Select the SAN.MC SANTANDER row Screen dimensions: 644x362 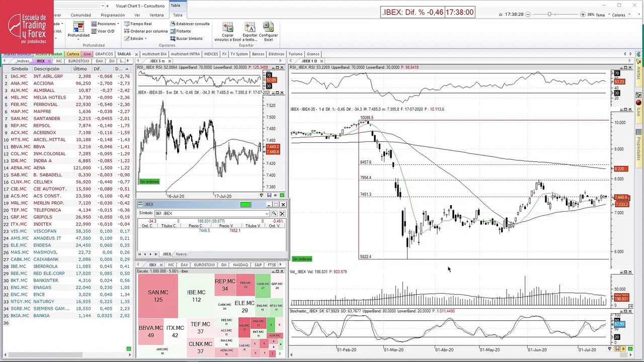click(x=66, y=119)
